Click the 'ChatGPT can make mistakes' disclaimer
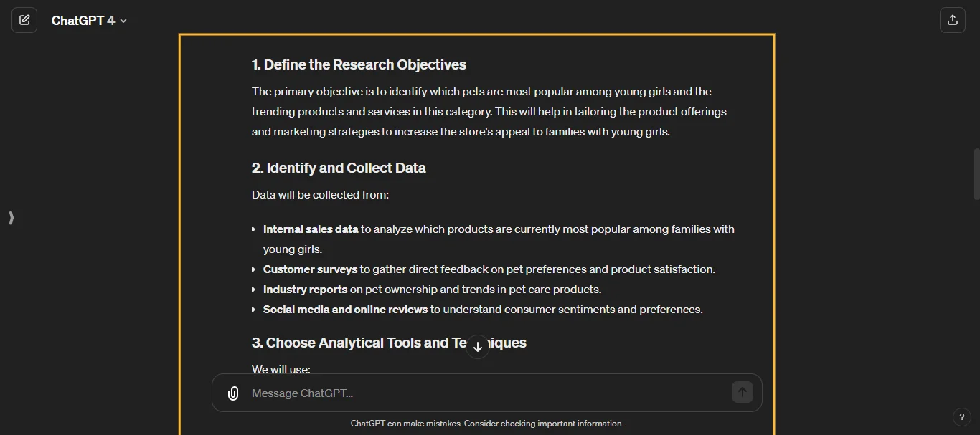Screen dimensions: 980x435 tap(487, 424)
